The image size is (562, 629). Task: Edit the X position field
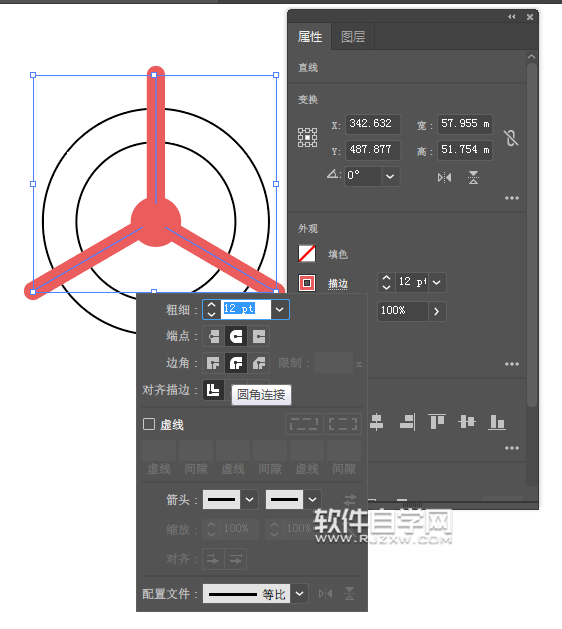pos(372,124)
